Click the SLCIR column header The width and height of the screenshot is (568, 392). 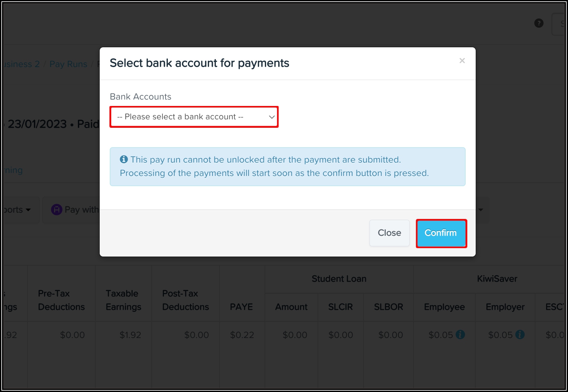click(340, 307)
